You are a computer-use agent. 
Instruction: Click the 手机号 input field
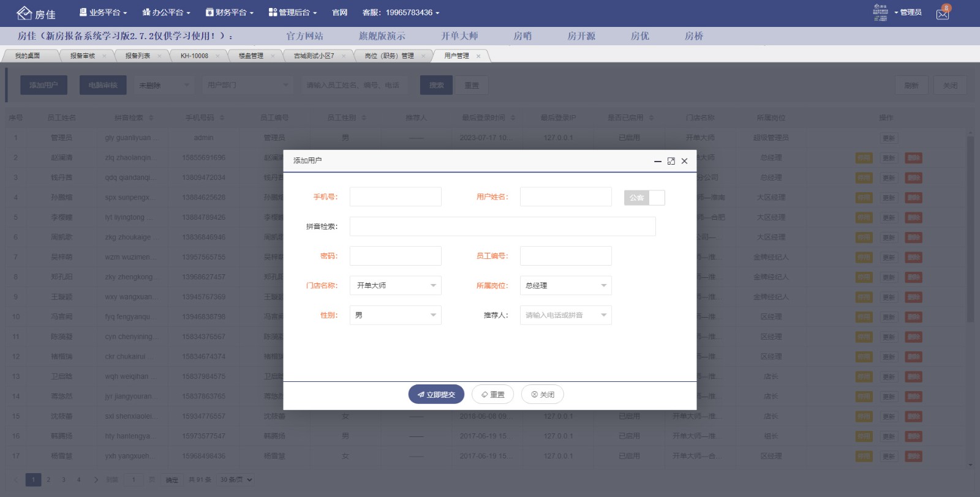[x=396, y=197]
